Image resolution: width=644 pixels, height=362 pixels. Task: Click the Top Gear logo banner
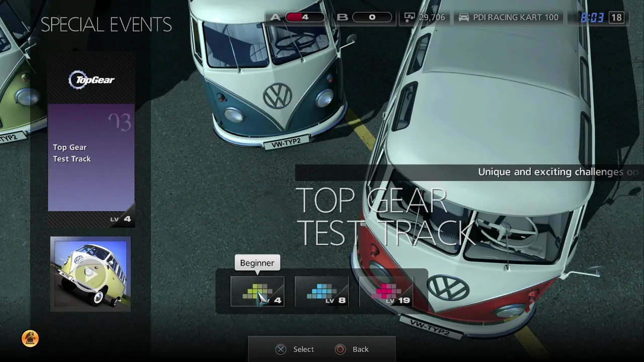coord(92,79)
